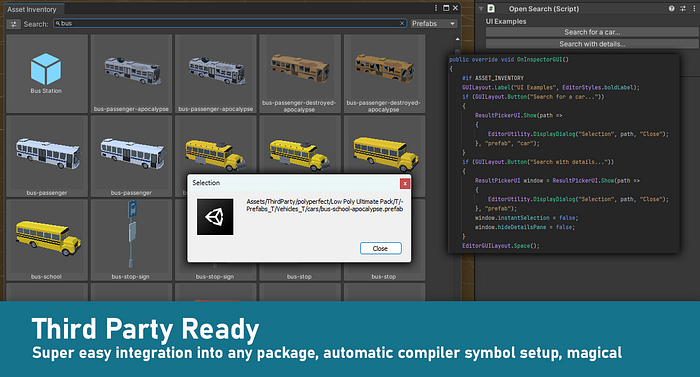Viewport: 700px width, 377px height.
Task: Click the Unity logo in the Selection dialog
Action: [215, 217]
